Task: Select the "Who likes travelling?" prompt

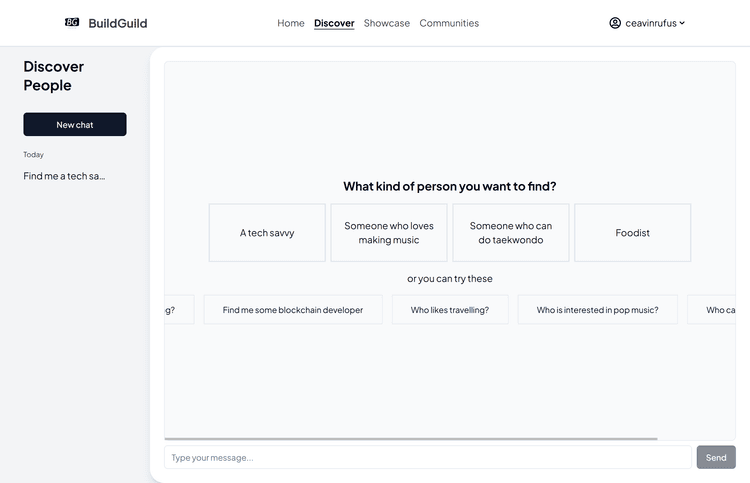Action: coord(450,310)
